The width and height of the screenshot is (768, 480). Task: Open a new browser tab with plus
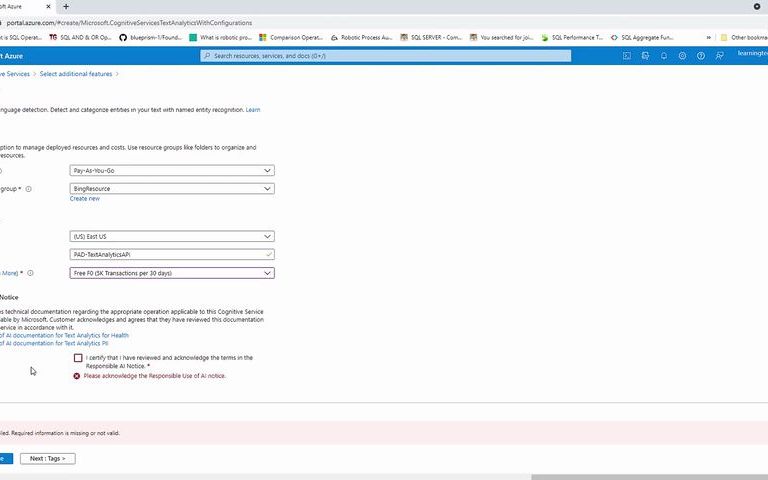click(66, 6)
